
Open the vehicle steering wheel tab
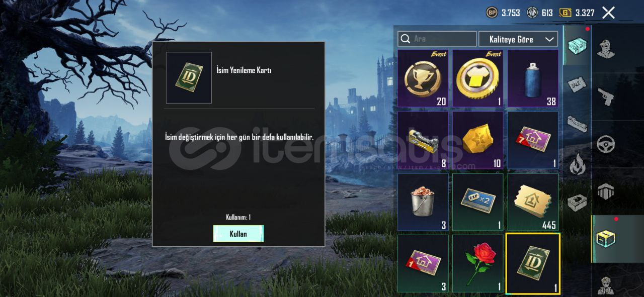pyautogui.click(x=605, y=144)
